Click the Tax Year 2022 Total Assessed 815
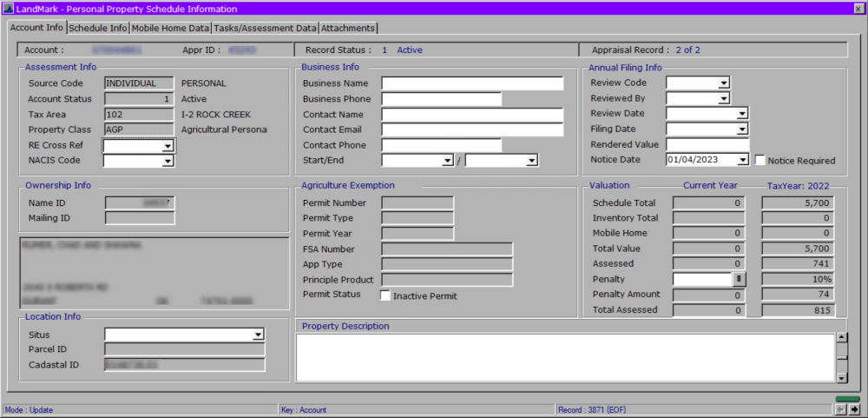 (x=798, y=310)
